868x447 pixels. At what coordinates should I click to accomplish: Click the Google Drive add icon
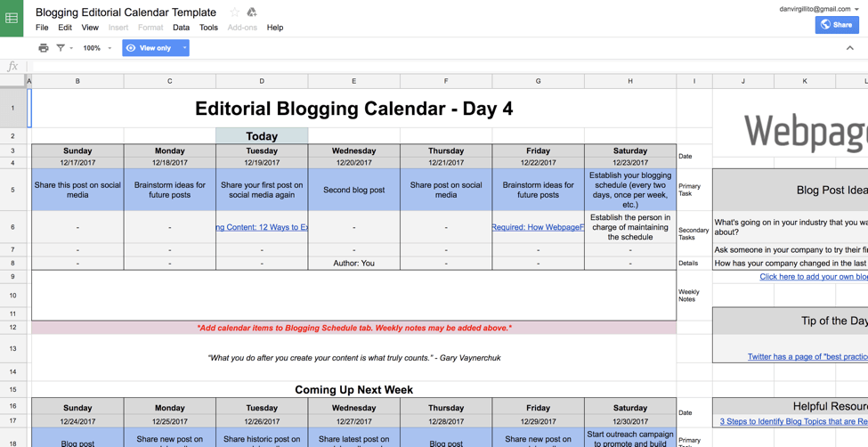[x=252, y=12]
